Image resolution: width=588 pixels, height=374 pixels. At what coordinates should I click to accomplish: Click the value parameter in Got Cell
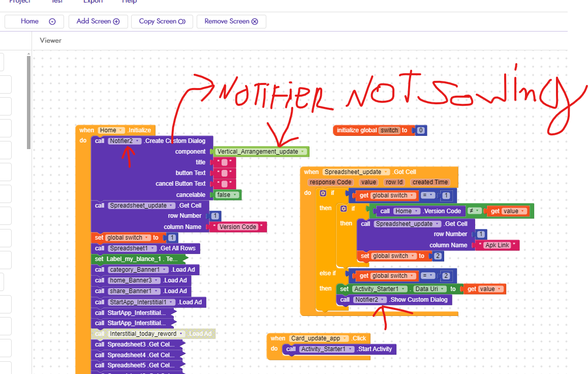[368, 182]
